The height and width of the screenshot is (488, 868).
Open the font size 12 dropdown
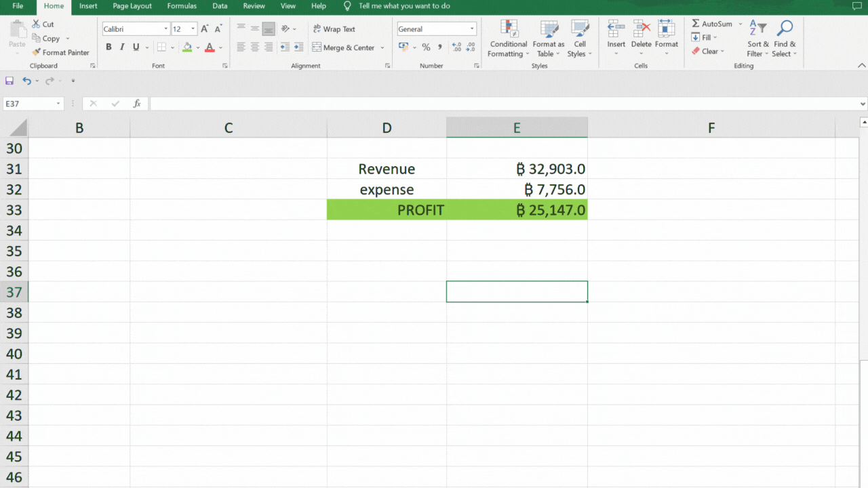(193, 29)
